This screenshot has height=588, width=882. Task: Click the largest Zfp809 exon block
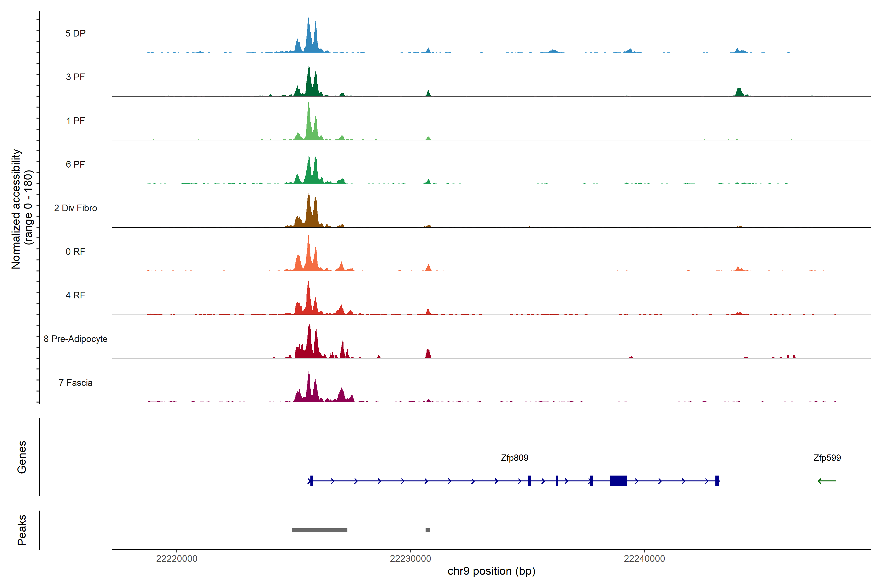pyautogui.click(x=618, y=481)
